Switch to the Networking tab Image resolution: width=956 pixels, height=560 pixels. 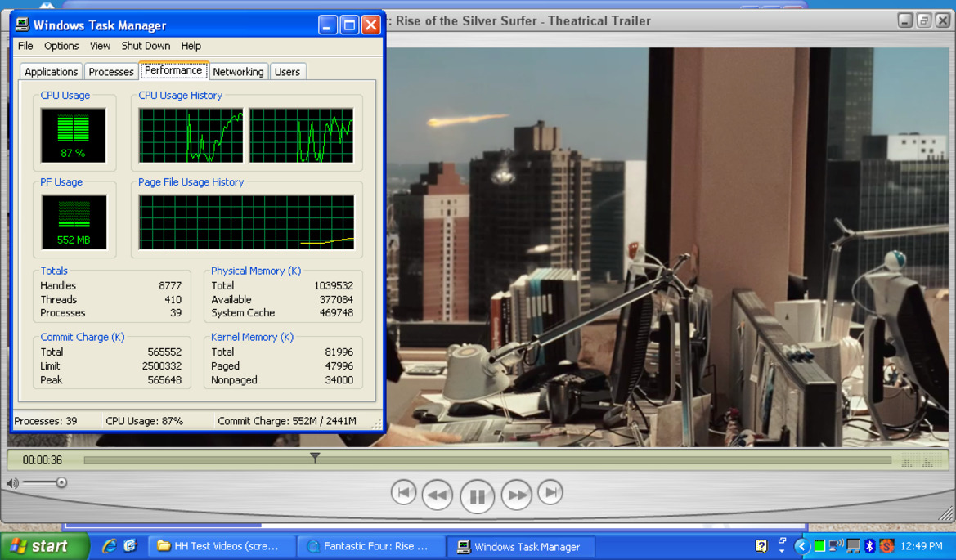238,72
